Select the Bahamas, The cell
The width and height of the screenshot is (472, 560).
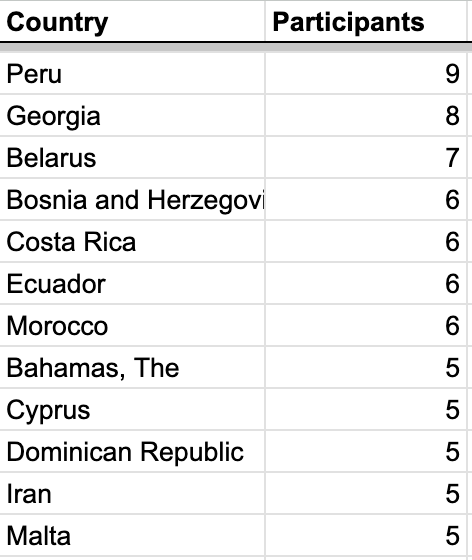click(x=132, y=368)
